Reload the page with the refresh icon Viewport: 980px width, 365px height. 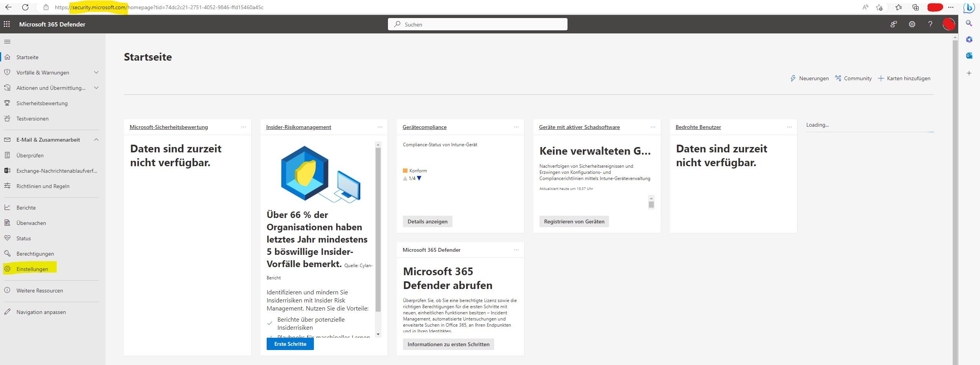pyautogui.click(x=25, y=7)
